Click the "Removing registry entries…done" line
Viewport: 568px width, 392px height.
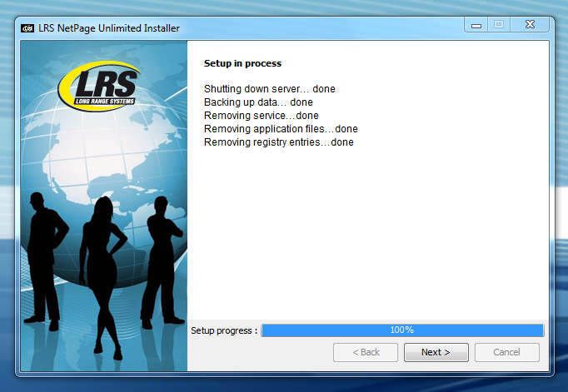click(278, 142)
